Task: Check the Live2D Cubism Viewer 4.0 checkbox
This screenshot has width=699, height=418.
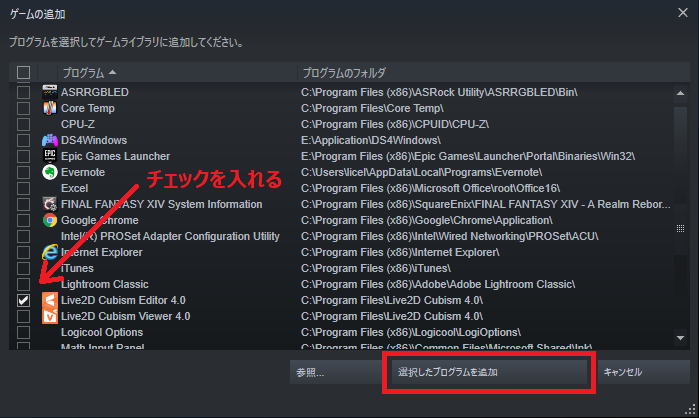Action: tap(23, 316)
